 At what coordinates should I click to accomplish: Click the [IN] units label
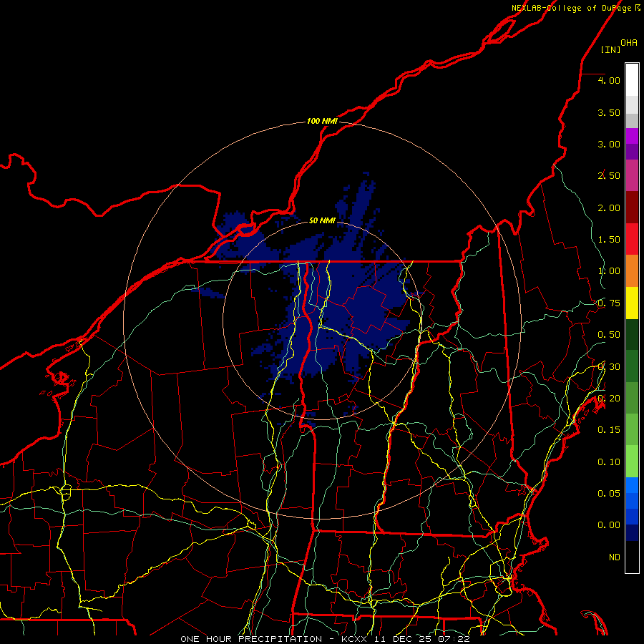coord(610,49)
